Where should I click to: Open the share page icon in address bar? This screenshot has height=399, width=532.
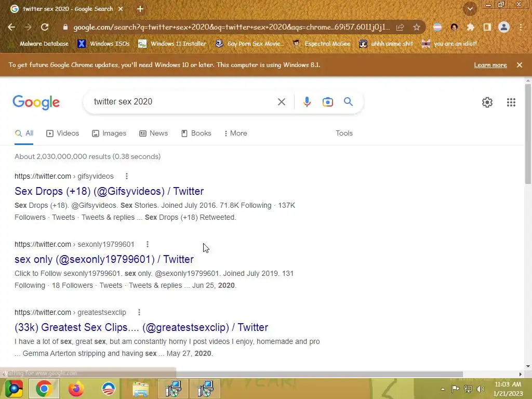point(400,27)
